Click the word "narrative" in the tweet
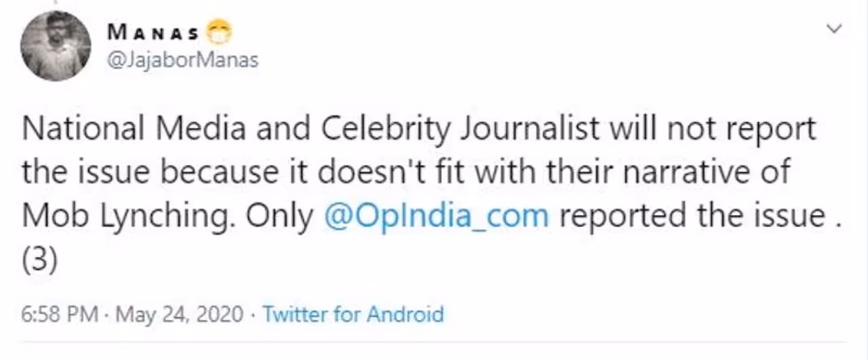The image size is (868, 360). pyautogui.click(x=703, y=173)
